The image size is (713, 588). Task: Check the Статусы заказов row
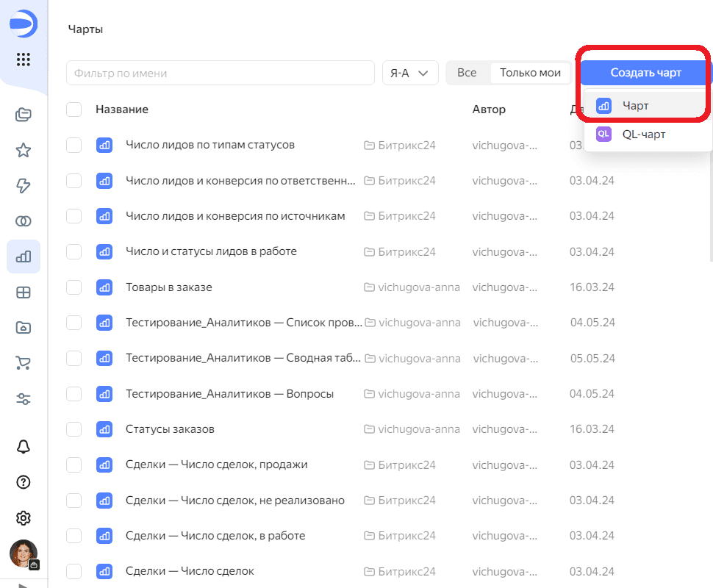74,429
